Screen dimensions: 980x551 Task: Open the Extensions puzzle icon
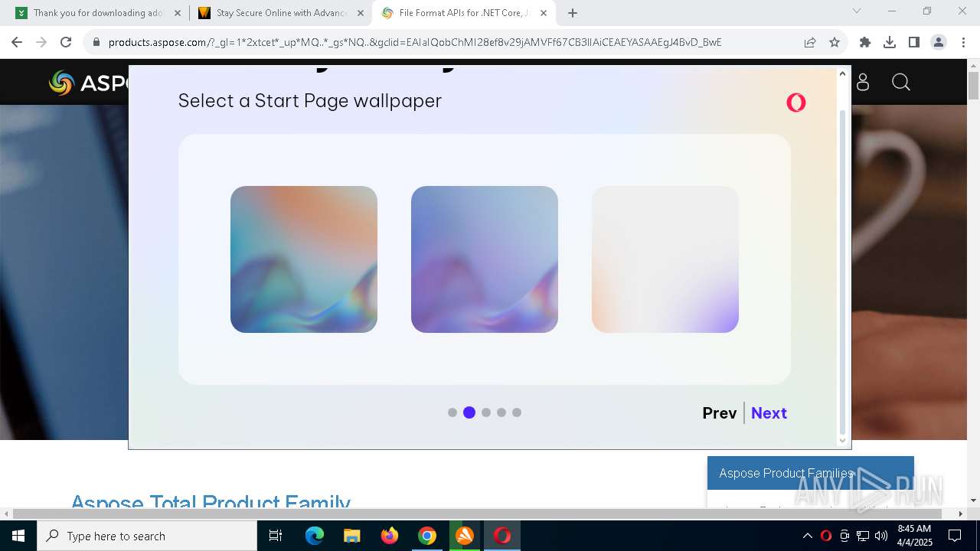point(865,42)
